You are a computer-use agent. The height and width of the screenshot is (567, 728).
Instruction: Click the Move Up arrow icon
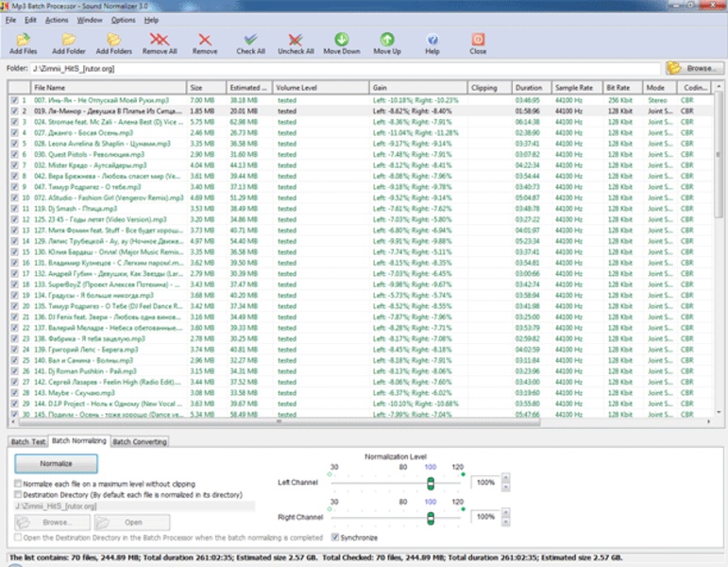coord(386,41)
